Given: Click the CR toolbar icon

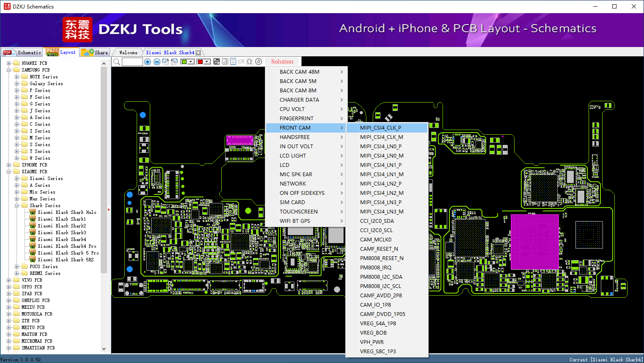Looking at the screenshot, I should [241, 61].
